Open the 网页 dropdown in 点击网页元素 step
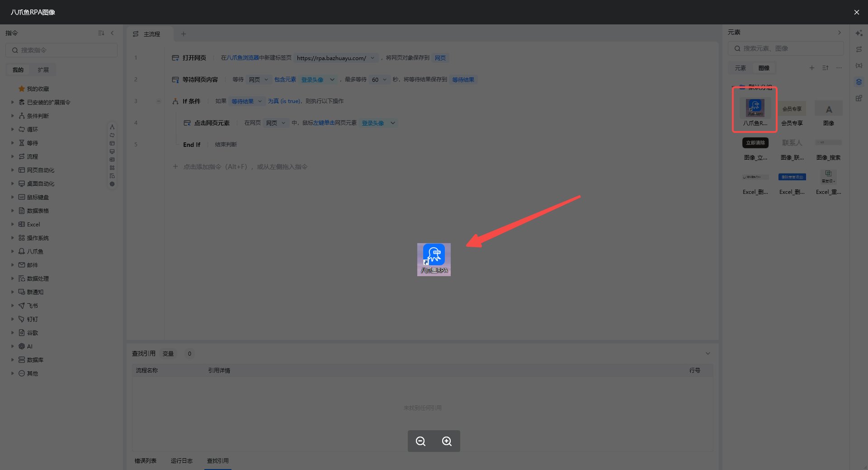The width and height of the screenshot is (868, 470). point(283,123)
